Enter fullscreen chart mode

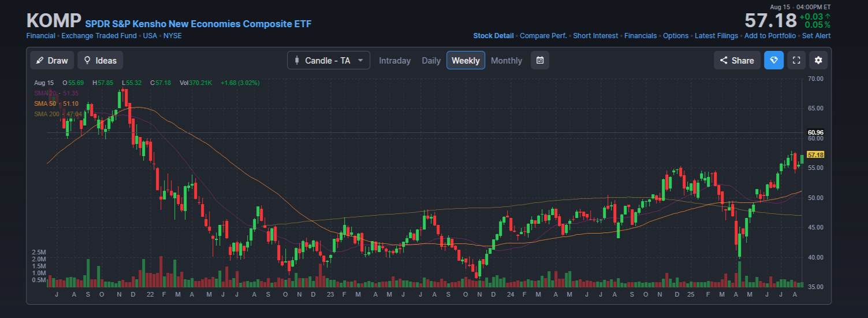(796, 60)
